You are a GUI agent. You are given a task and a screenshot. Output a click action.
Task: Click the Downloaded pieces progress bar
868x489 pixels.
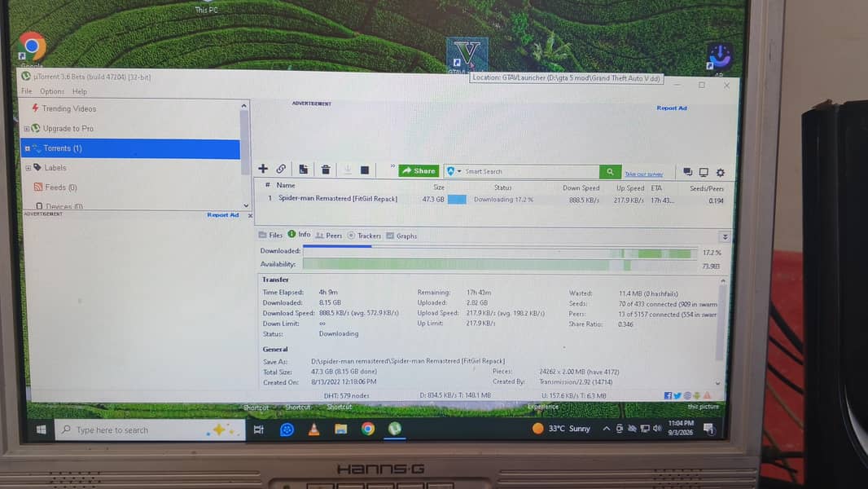(500, 252)
